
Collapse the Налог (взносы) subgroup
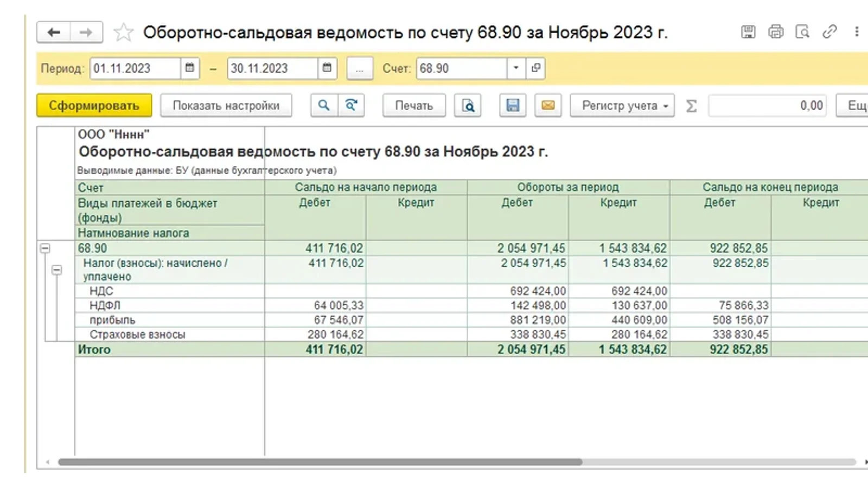pos(57,270)
